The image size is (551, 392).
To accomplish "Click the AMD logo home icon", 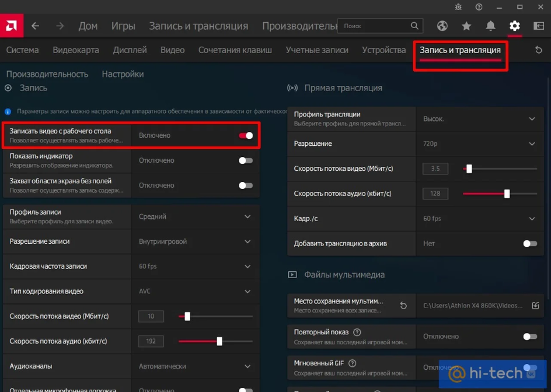I will 12,26.
